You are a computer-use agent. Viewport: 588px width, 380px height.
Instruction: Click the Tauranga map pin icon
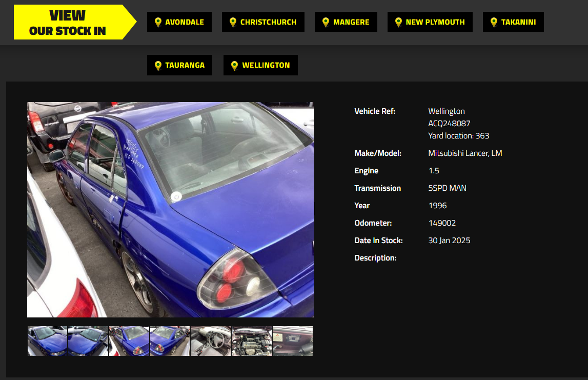pyautogui.click(x=158, y=65)
